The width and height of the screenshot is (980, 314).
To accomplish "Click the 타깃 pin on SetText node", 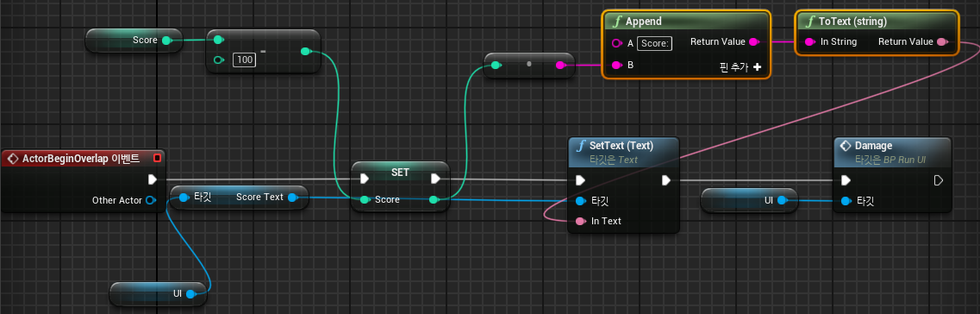I will pos(581,201).
